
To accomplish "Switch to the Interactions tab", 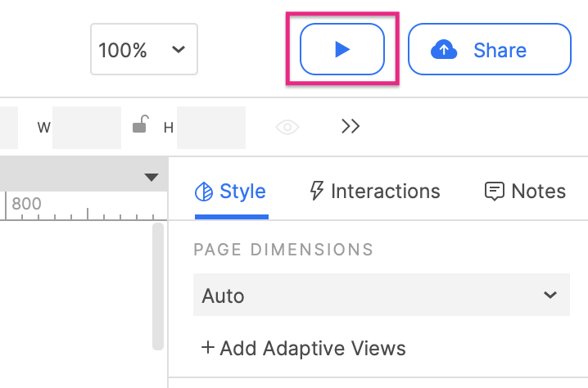I will (374, 192).
